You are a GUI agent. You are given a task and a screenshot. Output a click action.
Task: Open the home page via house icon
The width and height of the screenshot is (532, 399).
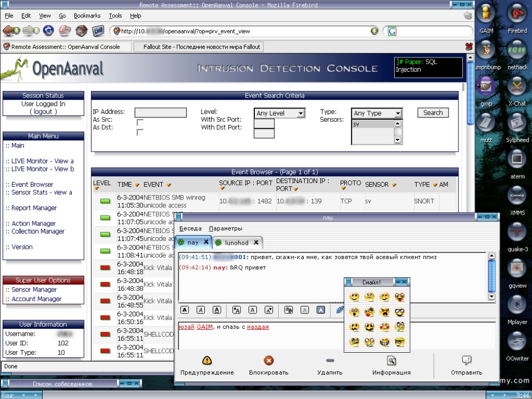point(81,31)
